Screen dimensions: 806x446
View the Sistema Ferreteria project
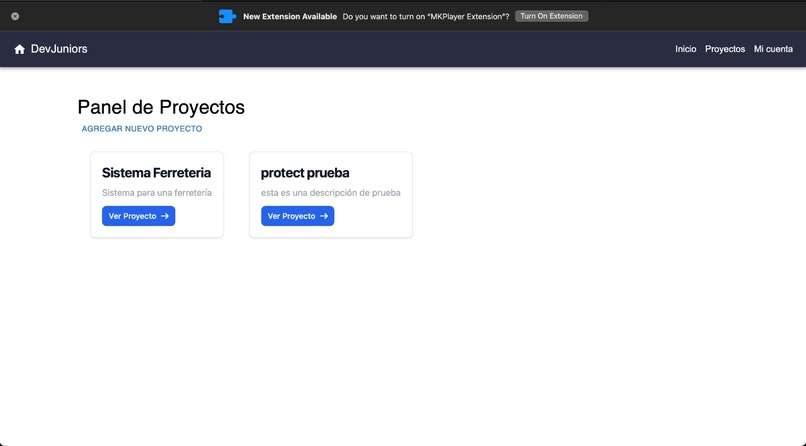pos(138,216)
